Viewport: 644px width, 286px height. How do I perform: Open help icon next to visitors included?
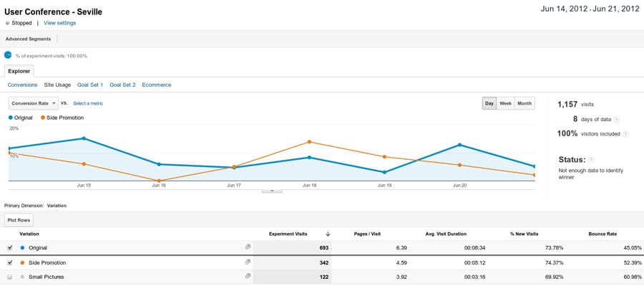(625, 134)
